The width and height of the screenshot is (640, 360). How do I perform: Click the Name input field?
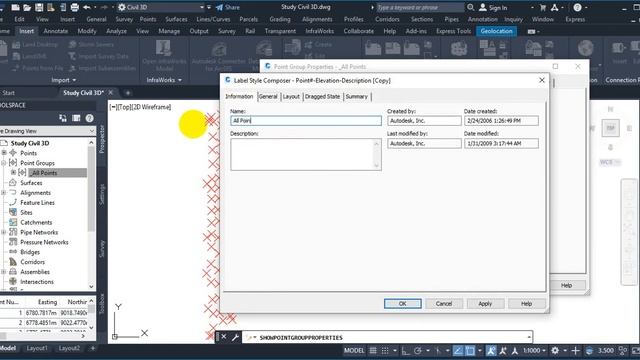coord(306,120)
